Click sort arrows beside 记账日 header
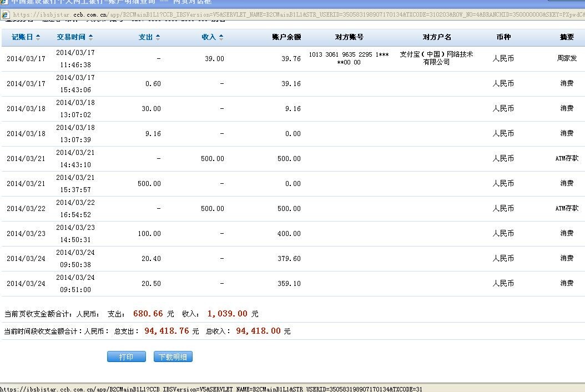This screenshot has width=585, height=392. [38, 37]
